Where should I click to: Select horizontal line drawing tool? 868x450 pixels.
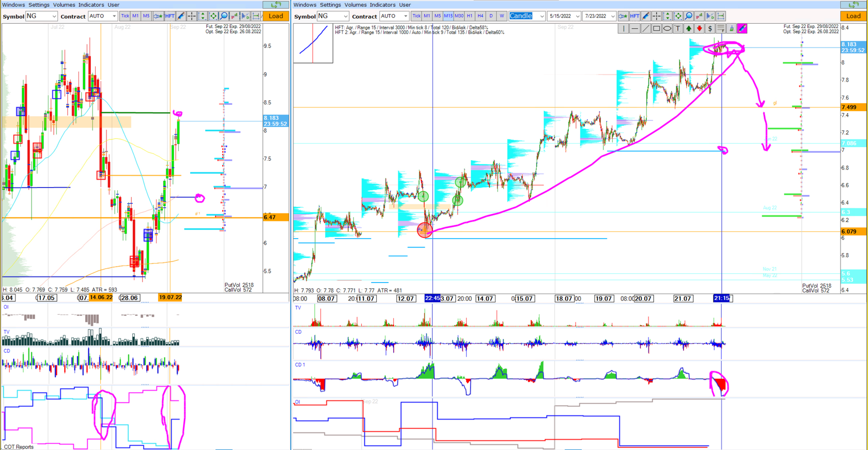coord(634,28)
